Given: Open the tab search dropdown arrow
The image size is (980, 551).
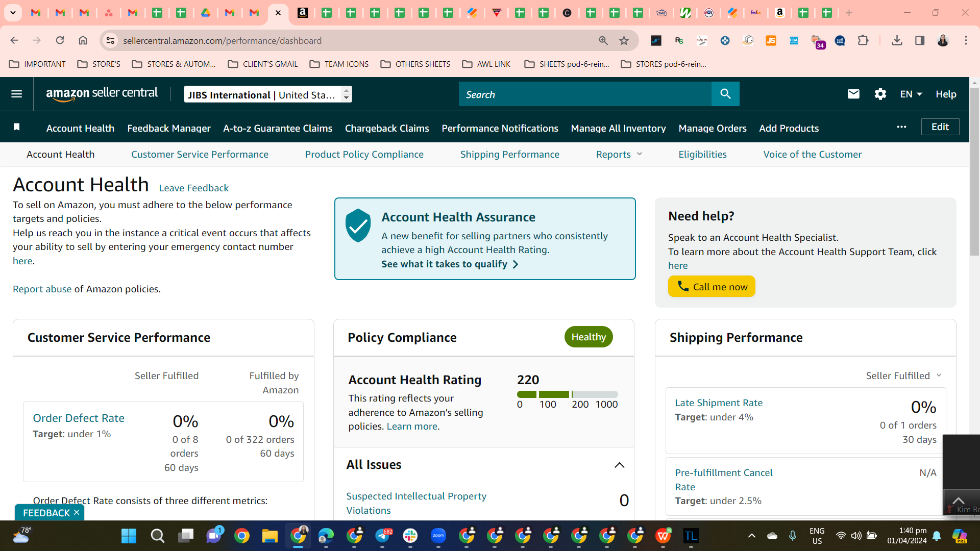Looking at the screenshot, I should (x=13, y=12).
